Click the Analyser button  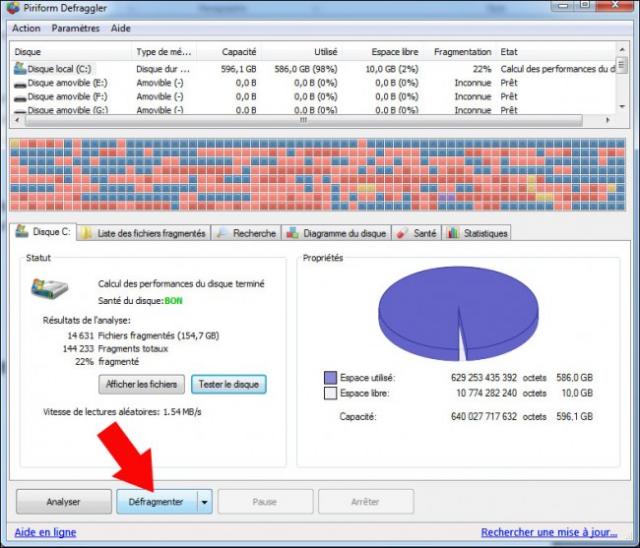pos(63,502)
